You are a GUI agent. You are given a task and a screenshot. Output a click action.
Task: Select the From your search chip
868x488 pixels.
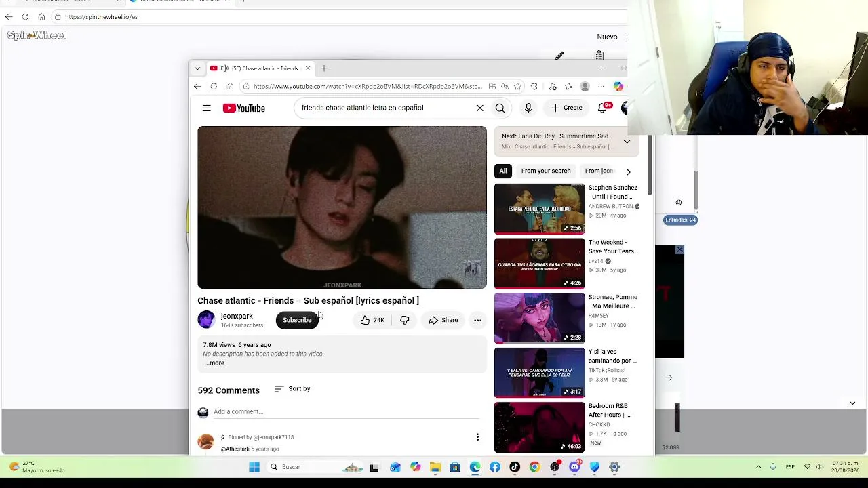pos(546,171)
